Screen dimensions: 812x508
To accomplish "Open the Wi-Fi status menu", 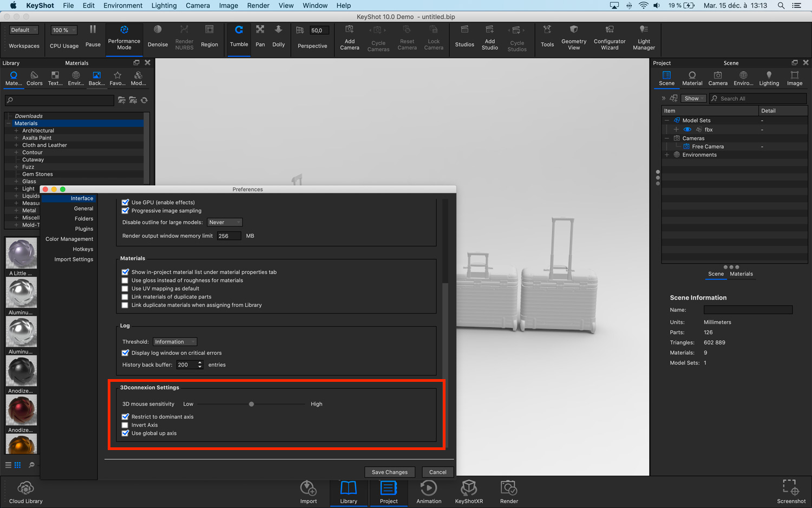I will tap(643, 5).
